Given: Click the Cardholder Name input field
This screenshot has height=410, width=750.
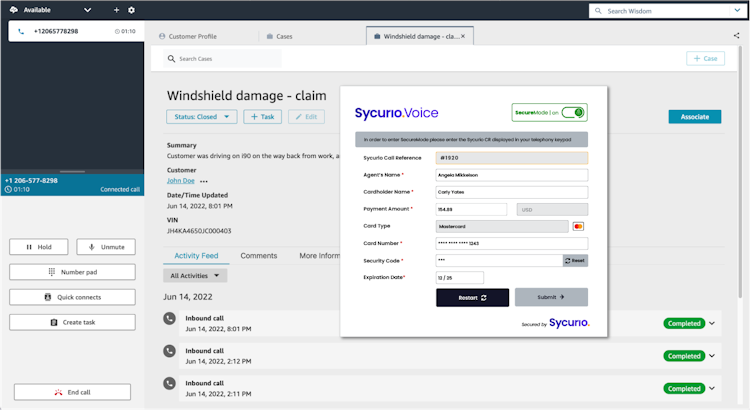Looking at the screenshot, I should point(512,192).
